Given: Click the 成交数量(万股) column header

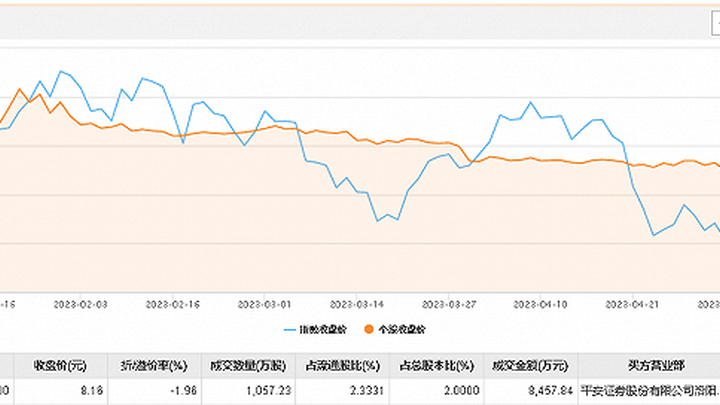Looking at the screenshot, I should click(248, 366).
